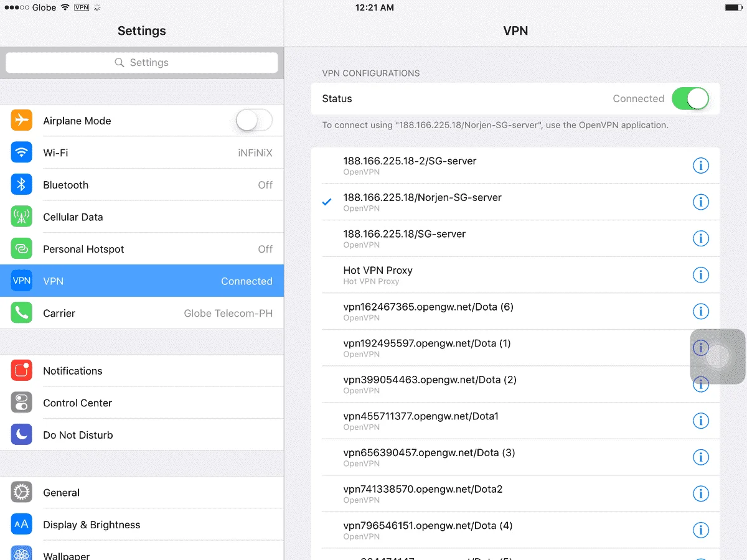Open info for Dota (4) configuration
This screenshot has width=747, height=560.
tap(701, 530)
